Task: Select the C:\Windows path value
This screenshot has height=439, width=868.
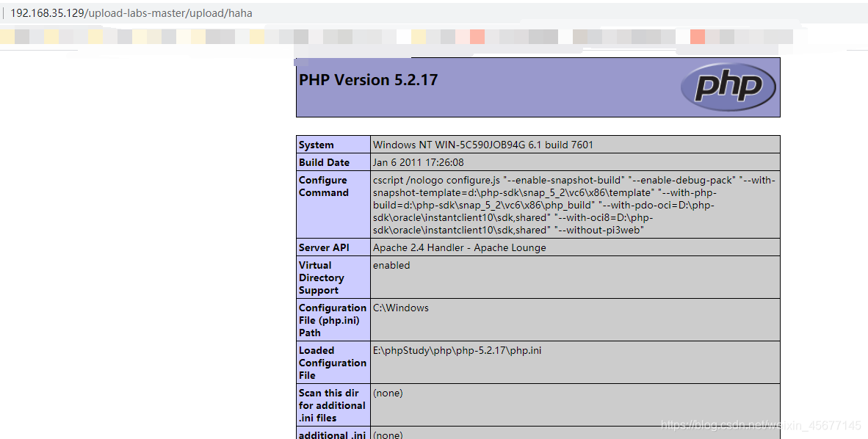Action: click(x=401, y=308)
